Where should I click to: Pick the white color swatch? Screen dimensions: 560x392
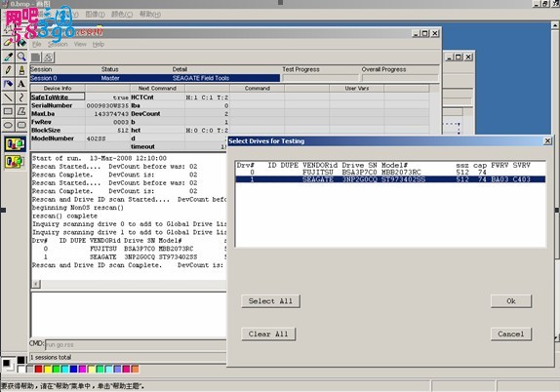(21, 370)
